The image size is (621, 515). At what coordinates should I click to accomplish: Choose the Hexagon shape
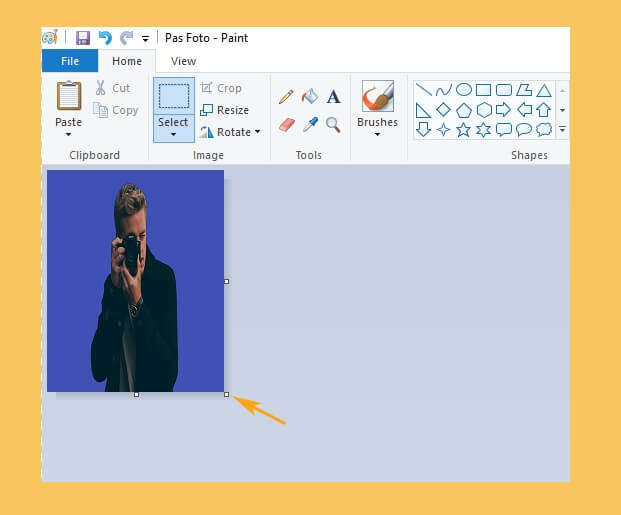pos(484,110)
